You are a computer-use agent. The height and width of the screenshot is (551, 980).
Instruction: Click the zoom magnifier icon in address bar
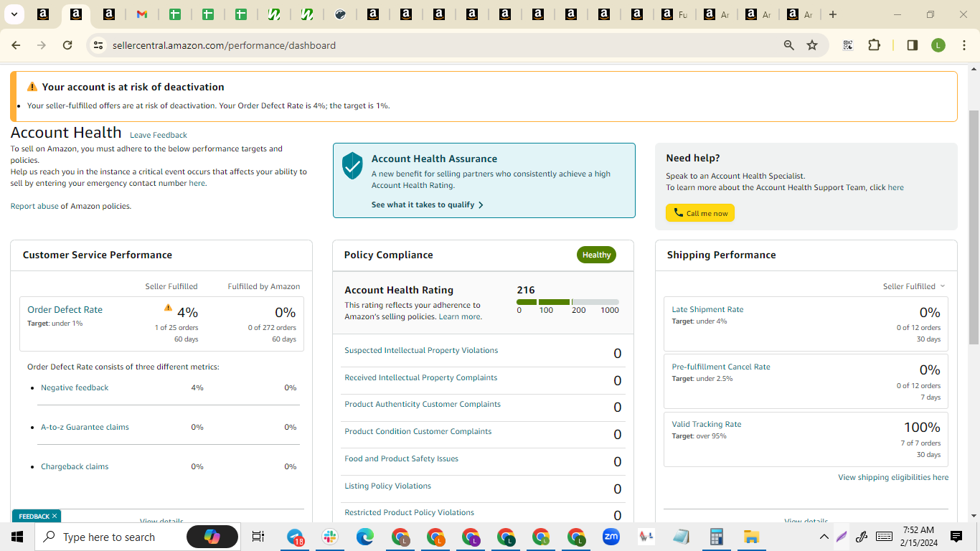click(789, 45)
